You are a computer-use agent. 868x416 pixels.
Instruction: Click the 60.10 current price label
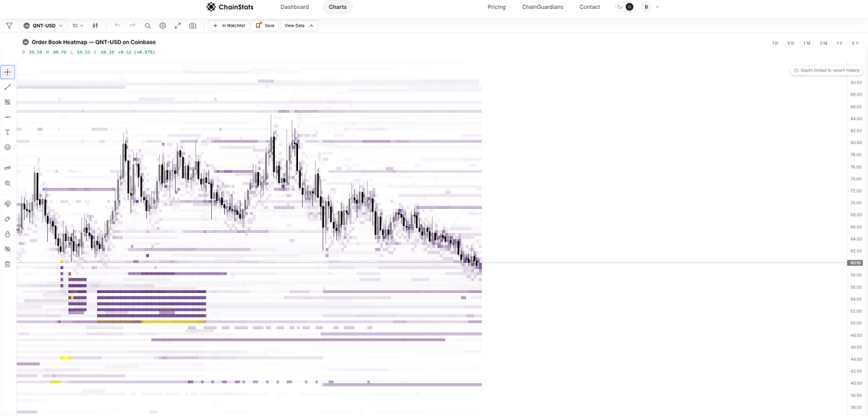tap(856, 263)
